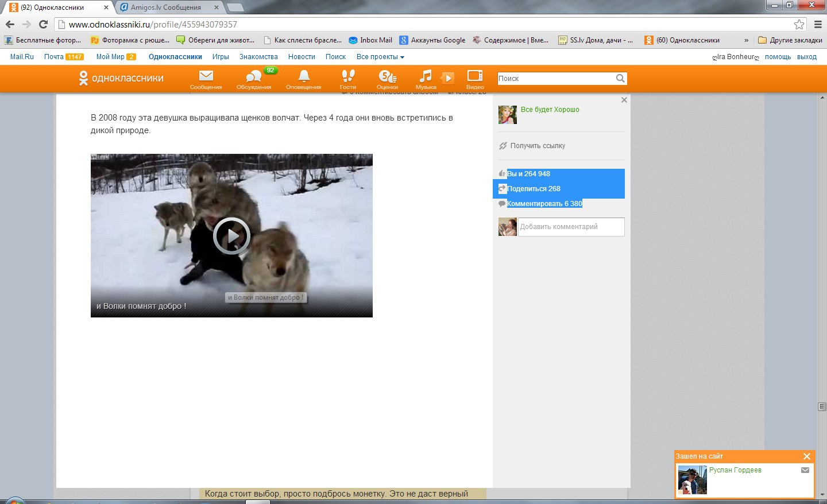This screenshot has height=504, width=827.
Task: Toggle like on Вы и 264 948
Action: pos(528,174)
